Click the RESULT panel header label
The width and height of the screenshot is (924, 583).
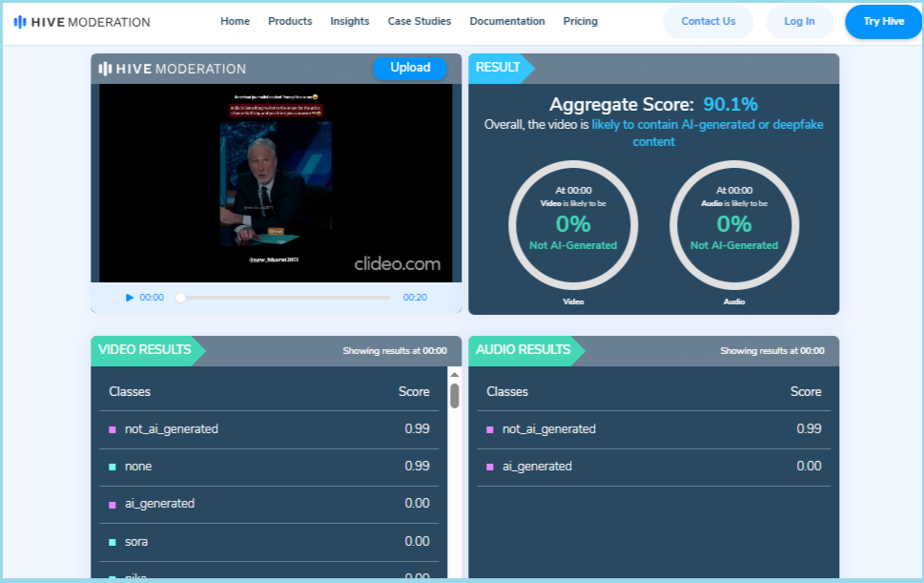[498, 68]
